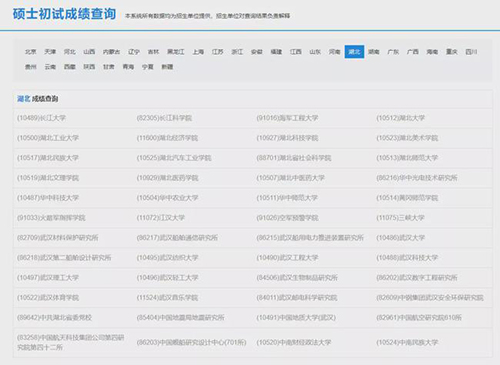Open (10490)武汉工程大学 link
This screenshot has width=500, height=365.
[x=287, y=258]
